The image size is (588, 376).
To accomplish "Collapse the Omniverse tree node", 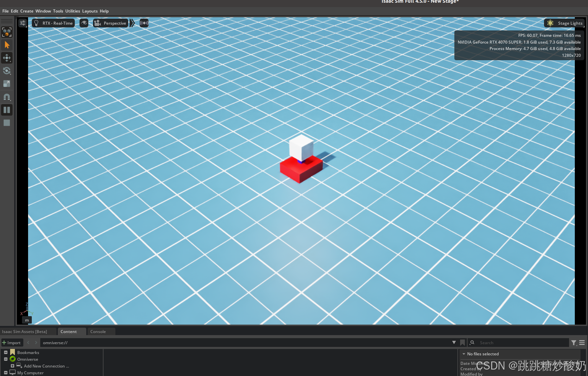I will pos(6,359).
